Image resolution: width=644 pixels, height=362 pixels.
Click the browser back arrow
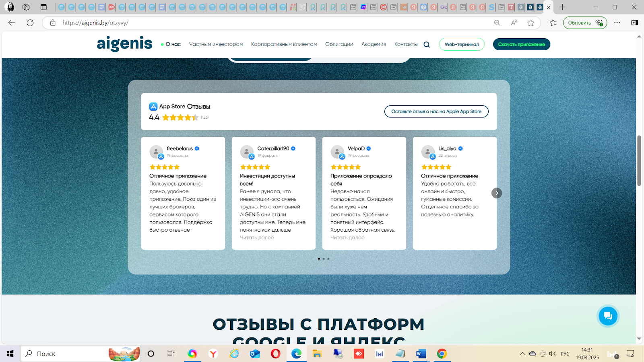(x=12, y=23)
